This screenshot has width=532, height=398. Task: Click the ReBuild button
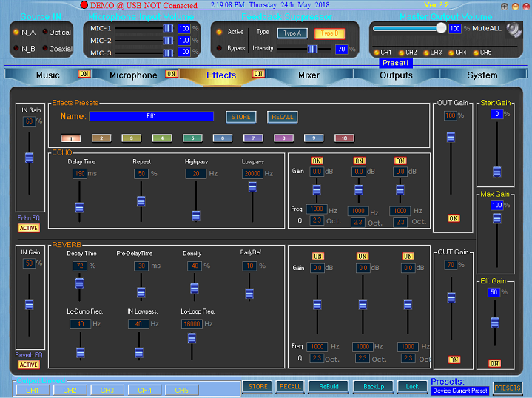pyautogui.click(x=329, y=386)
